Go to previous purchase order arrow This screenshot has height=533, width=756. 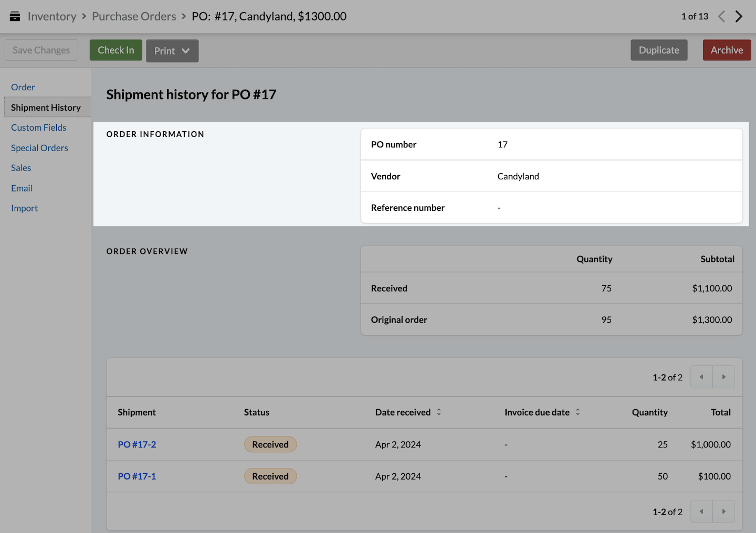pos(721,16)
